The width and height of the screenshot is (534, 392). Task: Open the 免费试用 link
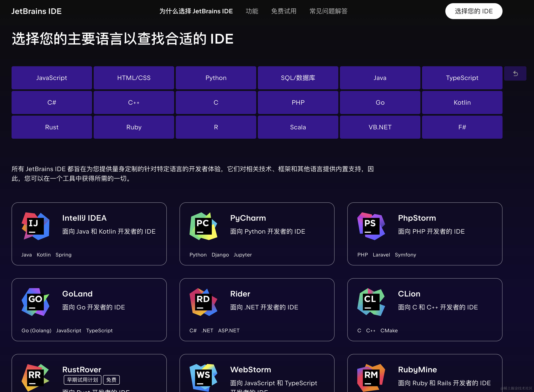(x=284, y=11)
